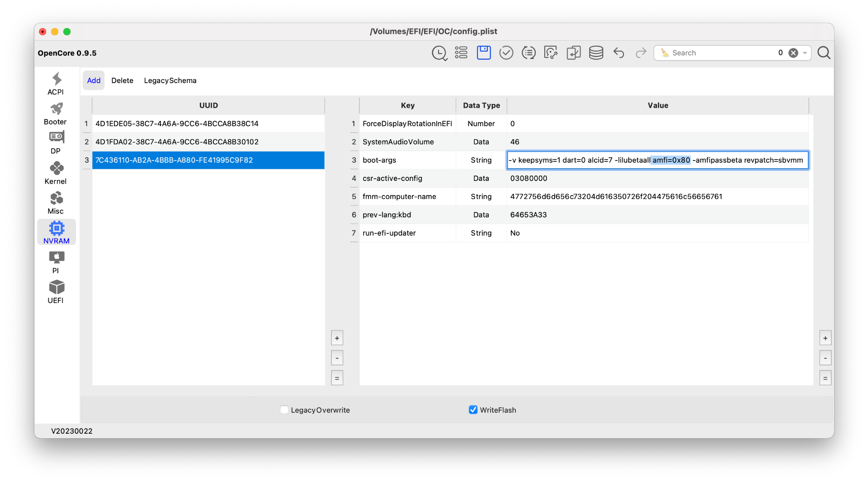Select the fmm-computer-name key
Screen dimensions: 868x483
point(407,196)
